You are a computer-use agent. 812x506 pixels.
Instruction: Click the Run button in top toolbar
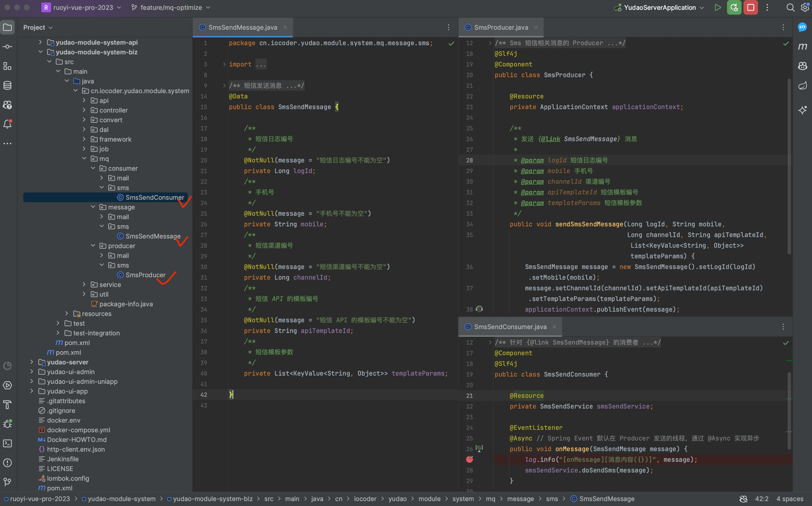click(717, 8)
